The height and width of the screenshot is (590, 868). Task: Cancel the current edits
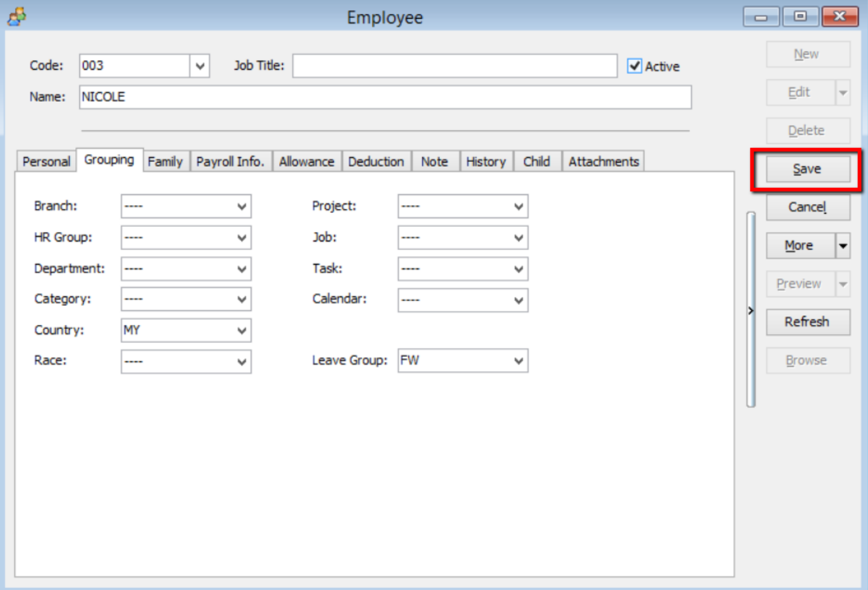(807, 207)
